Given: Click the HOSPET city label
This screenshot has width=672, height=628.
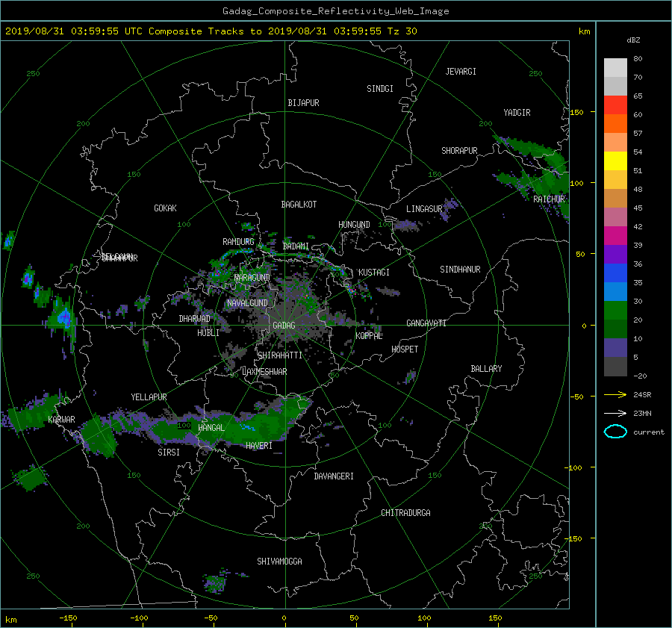Looking at the screenshot, I should (x=405, y=349).
